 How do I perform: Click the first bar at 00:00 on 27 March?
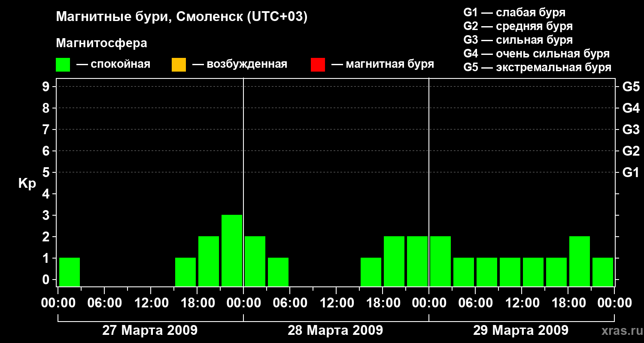[70, 272]
